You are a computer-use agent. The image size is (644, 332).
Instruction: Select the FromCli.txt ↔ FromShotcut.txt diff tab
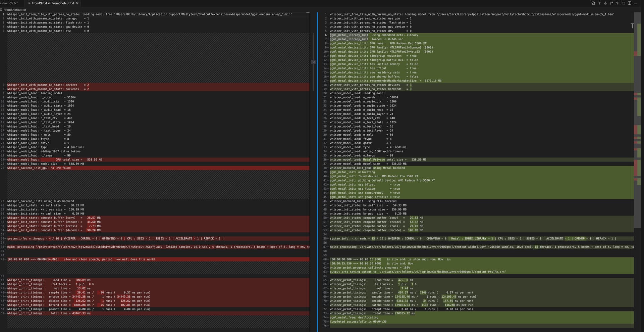[53, 3]
